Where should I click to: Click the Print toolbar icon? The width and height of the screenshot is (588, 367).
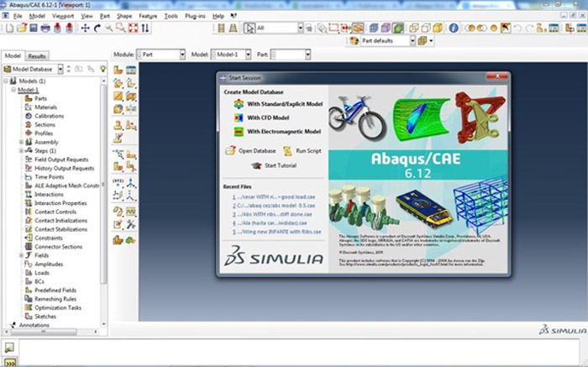45,28
